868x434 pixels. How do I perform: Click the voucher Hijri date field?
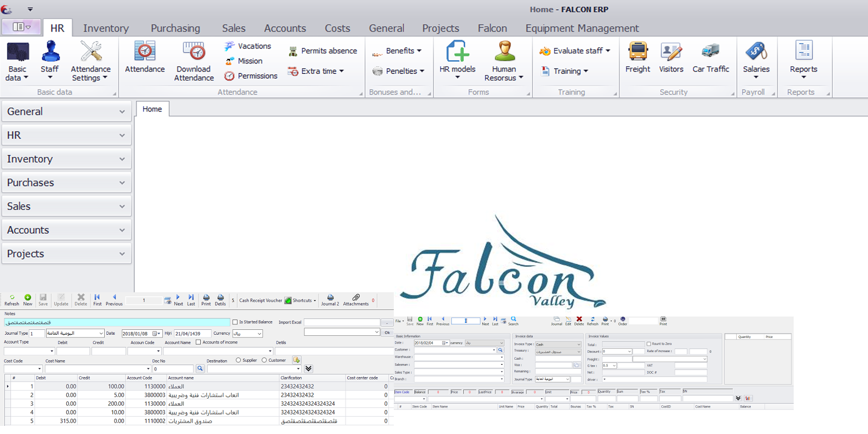coord(193,334)
